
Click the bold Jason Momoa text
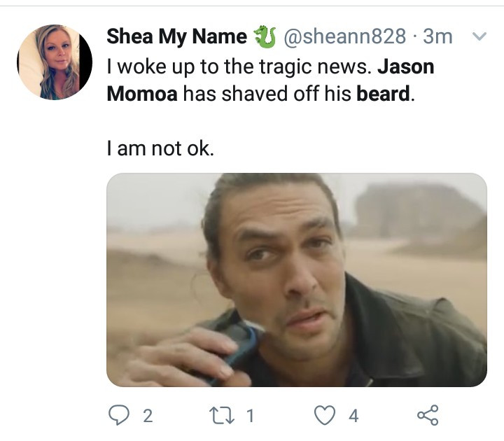tap(405, 66)
